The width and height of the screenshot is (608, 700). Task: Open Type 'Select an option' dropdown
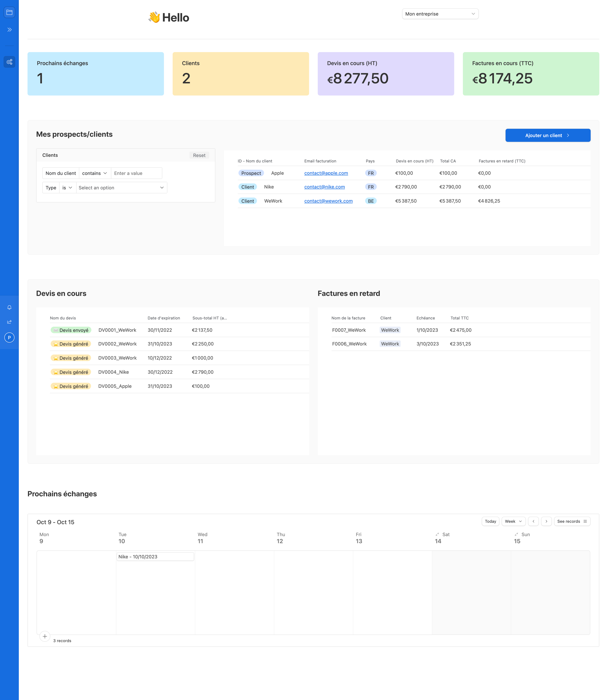(121, 188)
